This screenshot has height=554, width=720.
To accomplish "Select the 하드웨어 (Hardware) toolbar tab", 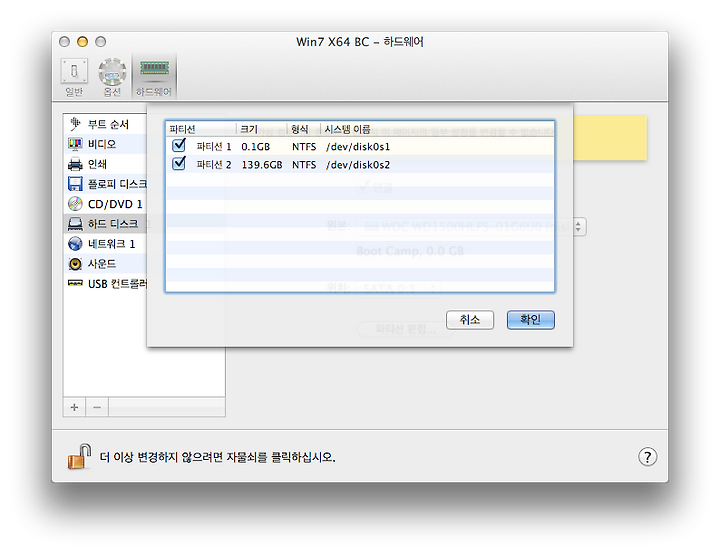I will 154,77.
